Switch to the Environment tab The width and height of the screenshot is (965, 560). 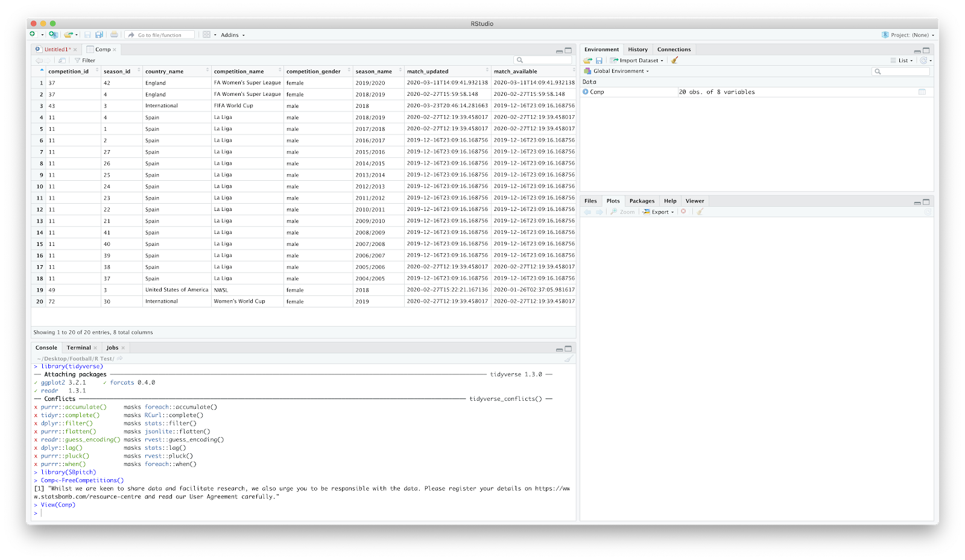point(601,49)
